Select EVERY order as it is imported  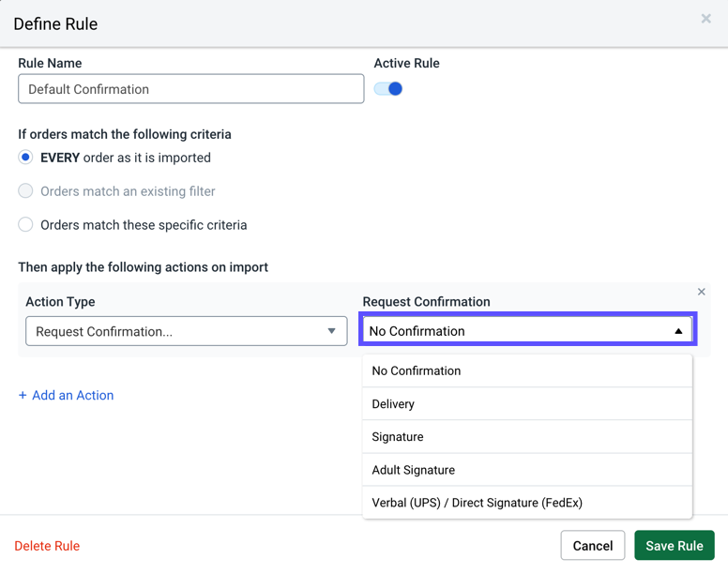(x=25, y=158)
